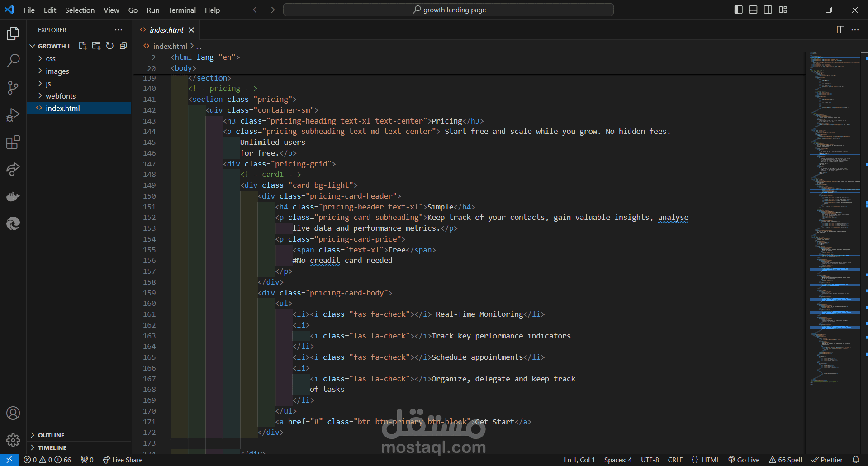Screen dimensions: 868x466
Task: Open the Edit menu
Action: coord(50,10)
